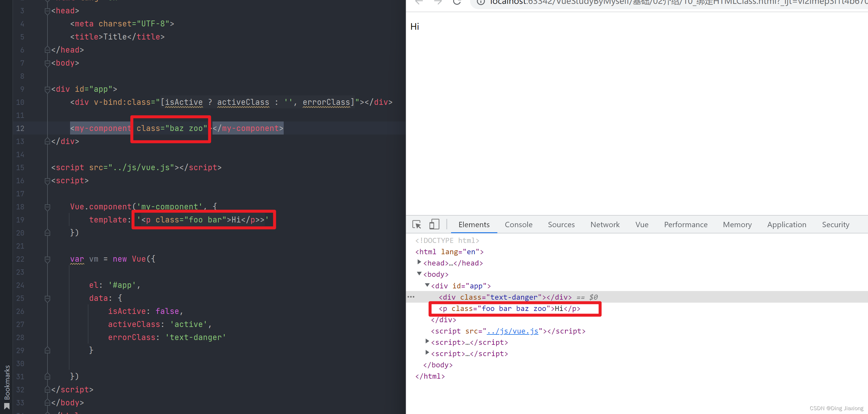Click the meta charset="UTF-8" line
Viewport: 868px width, 414px height.
[122, 24]
